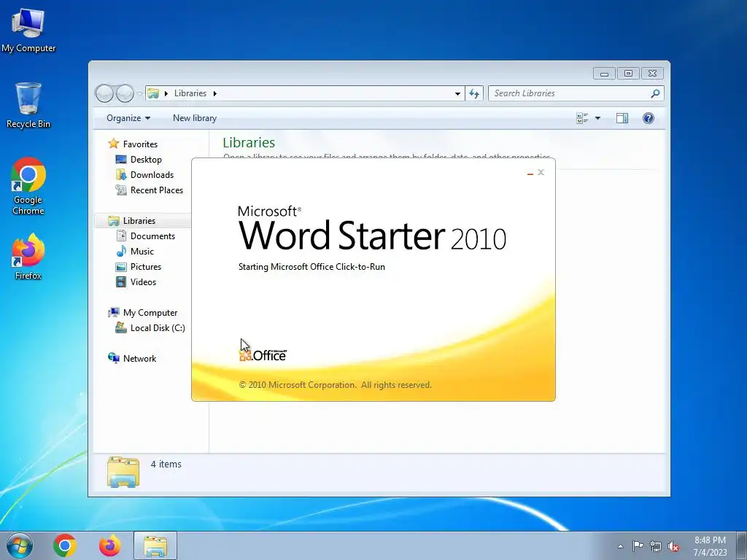Launch Chrome from the taskbar
The height and width of the screenshot is (560, 747).
click(x=65, y=545)
